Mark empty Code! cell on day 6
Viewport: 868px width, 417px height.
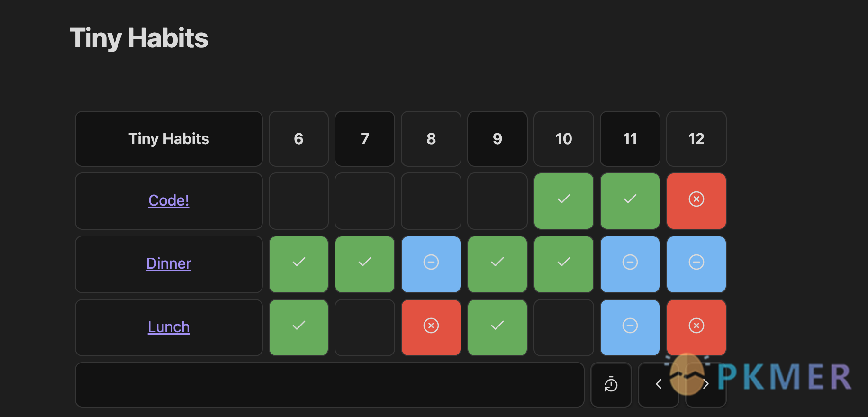tap(298, 201)
